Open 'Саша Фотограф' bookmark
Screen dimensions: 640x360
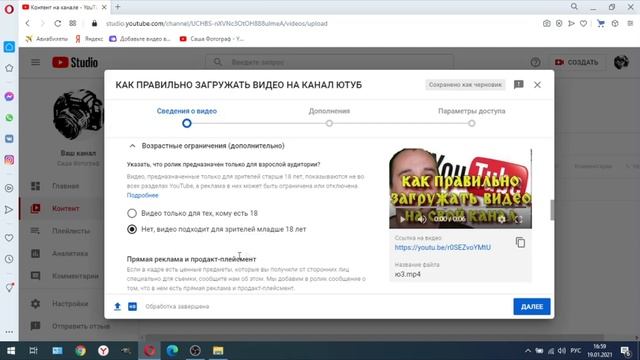(211, 39)
